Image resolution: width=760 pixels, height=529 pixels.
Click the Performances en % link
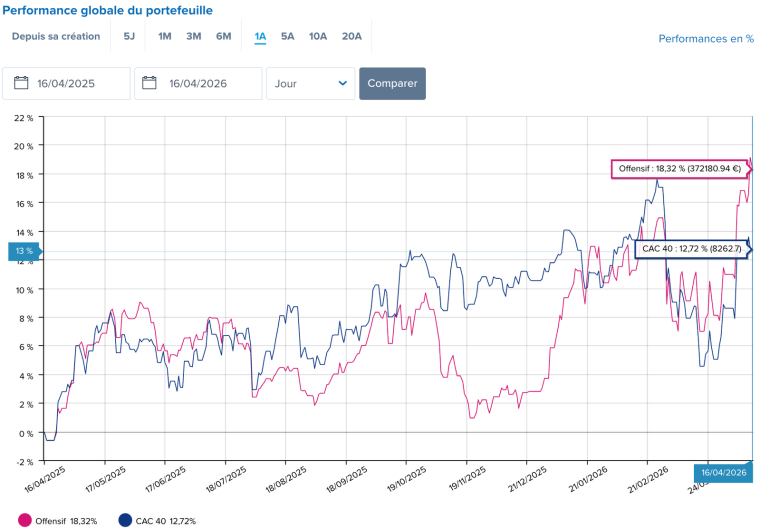click(x=705, y=39)
